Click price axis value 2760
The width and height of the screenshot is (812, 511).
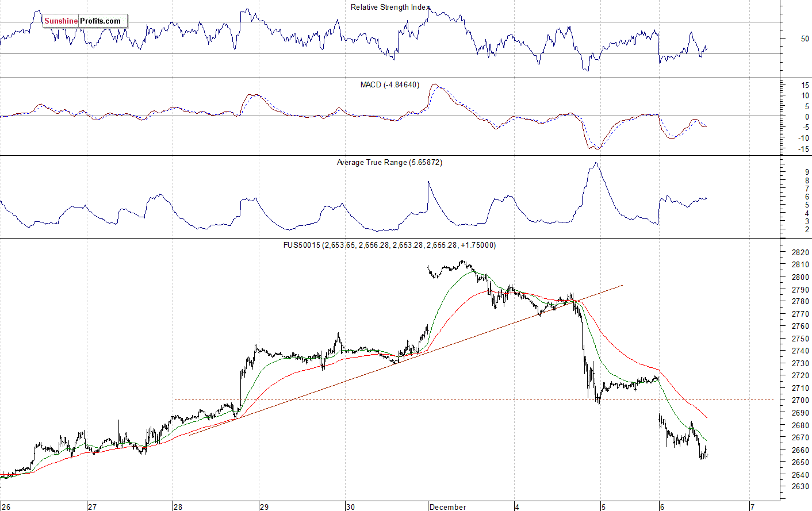[x=800, y=326]
